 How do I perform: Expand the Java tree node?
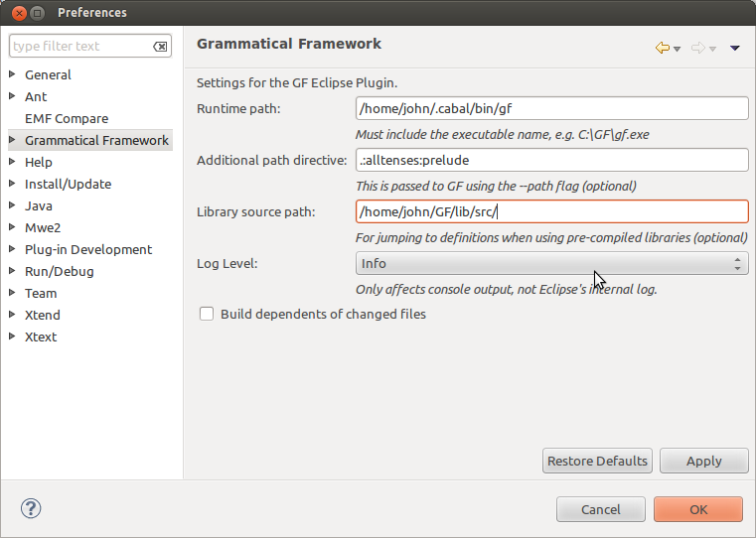[12, 205]
